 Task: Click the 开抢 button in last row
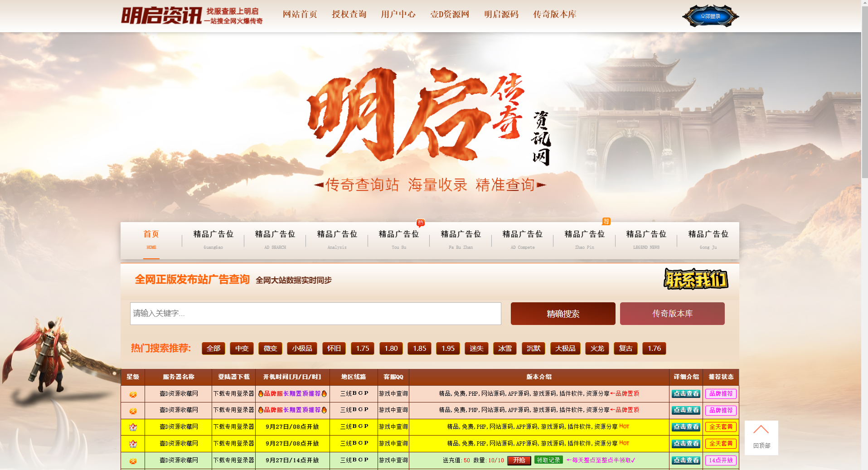click(519, 460)
